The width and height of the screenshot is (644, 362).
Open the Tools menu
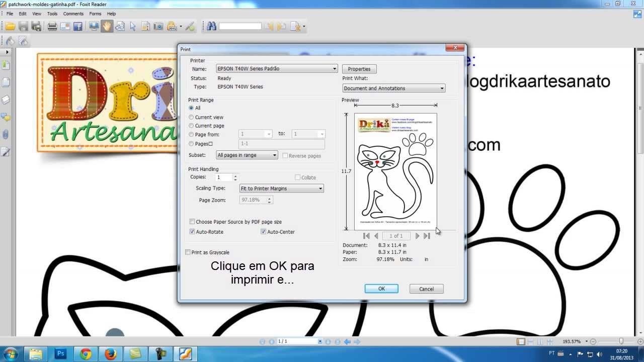click(x=52, y=14)
